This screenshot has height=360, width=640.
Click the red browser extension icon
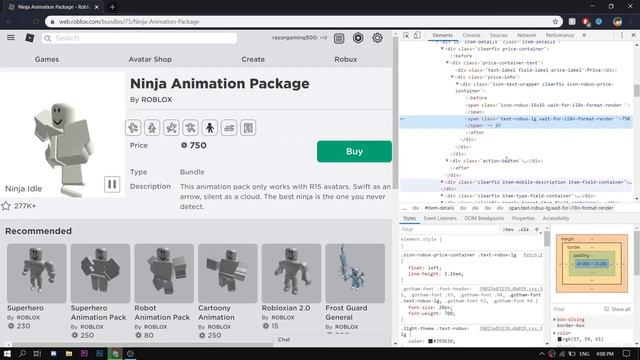pyautogui.click(x=586, y=22)
